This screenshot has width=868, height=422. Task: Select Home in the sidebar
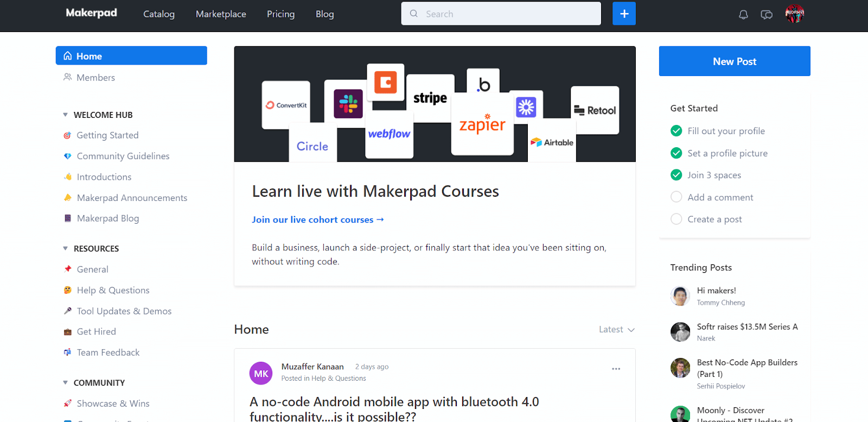pyautogui.click(x=131, y=55)
